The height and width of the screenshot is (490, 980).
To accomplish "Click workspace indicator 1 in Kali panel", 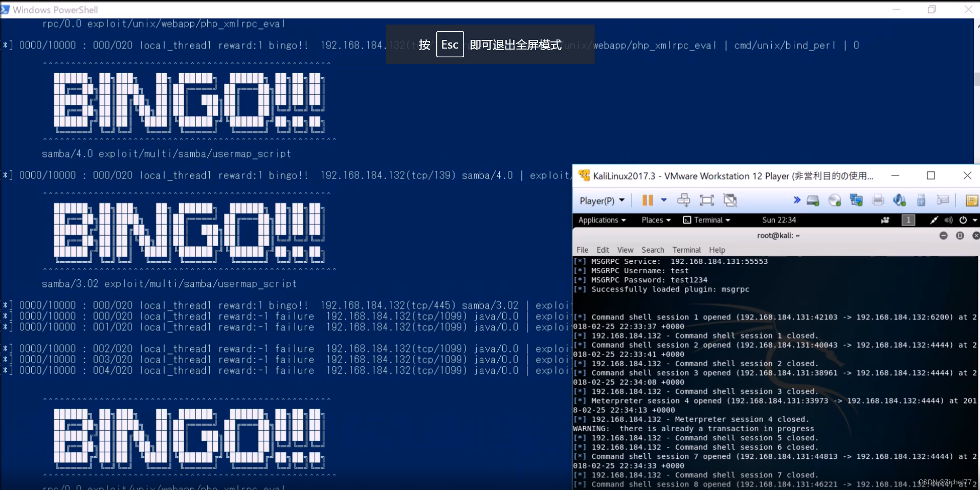I will (x=907, y=220).
